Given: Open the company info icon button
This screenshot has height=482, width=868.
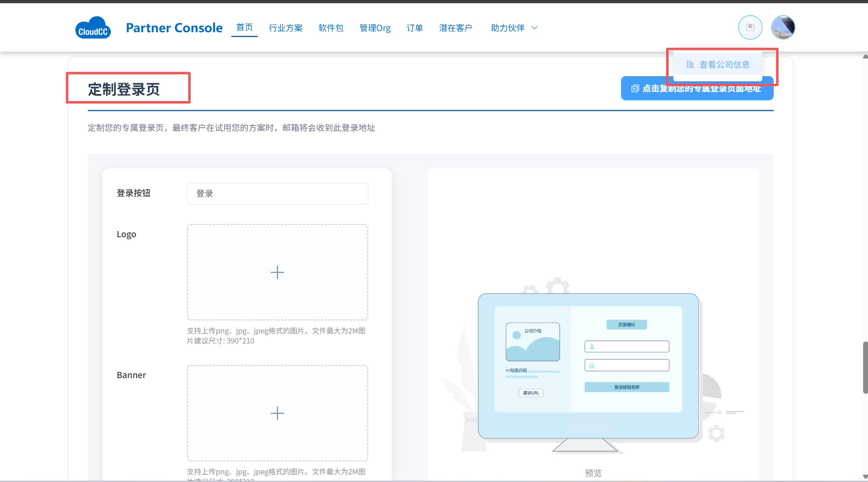Looking at the screenshot, I should 750,27.
